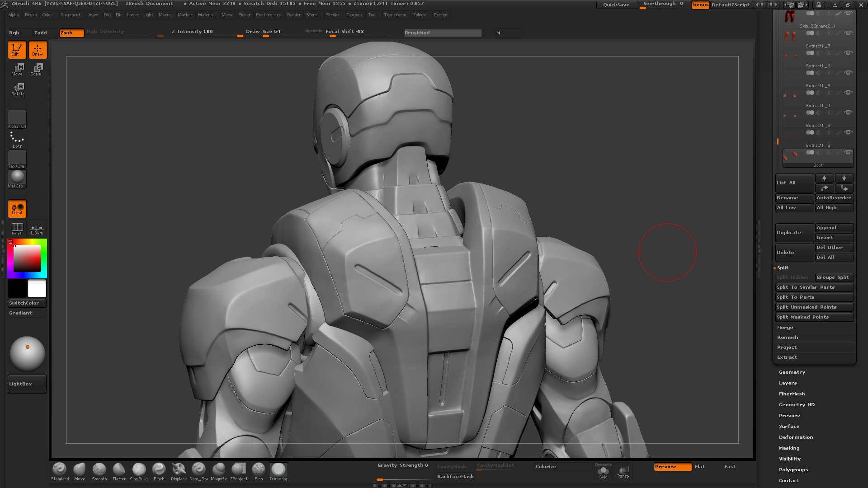Enable Zadd mode

pyautogui.click(x=45, y=33)
